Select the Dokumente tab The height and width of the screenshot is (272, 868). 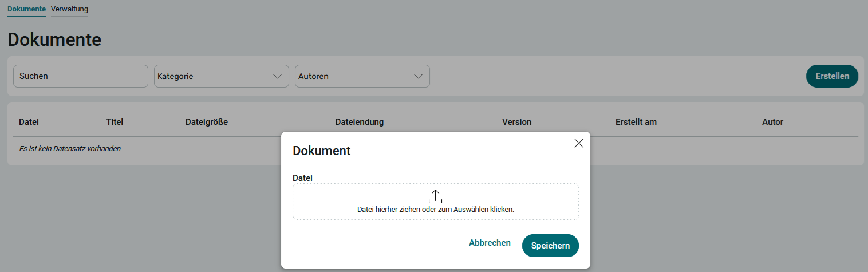26,9
